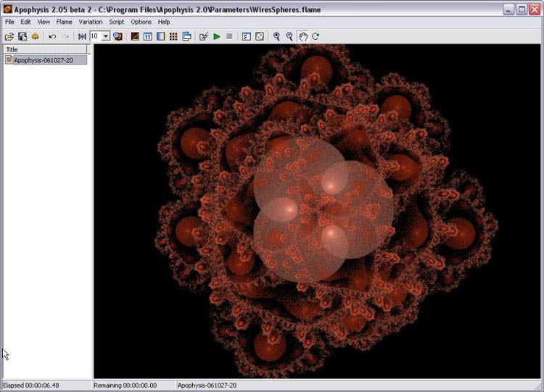
Task: Open the image size windows icon
Action: pyautogui.click(x=186, y=36)
